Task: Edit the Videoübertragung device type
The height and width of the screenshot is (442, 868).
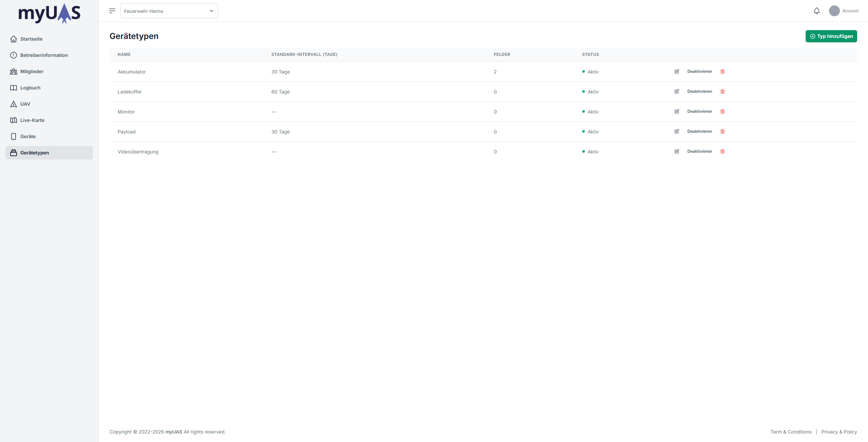Action: (677, 151)
